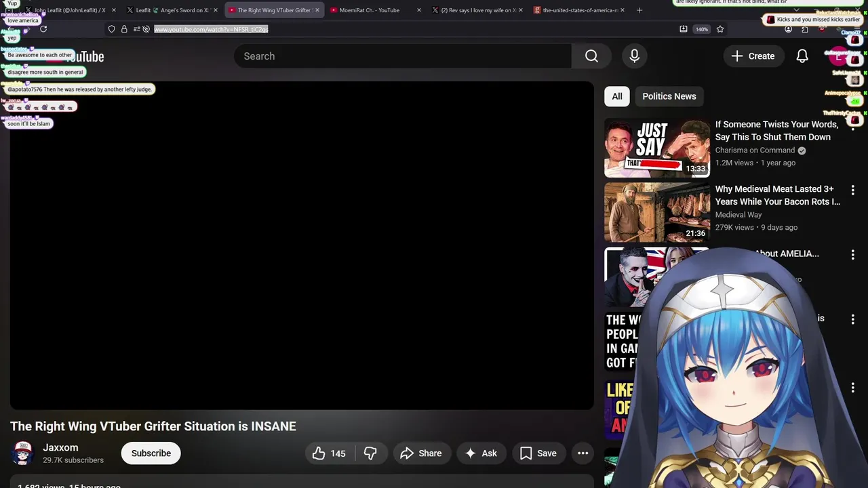This screenshot has width=868, height=488.
Task: Go to Jaxxom channel name
Action: (x=60, y=447)
